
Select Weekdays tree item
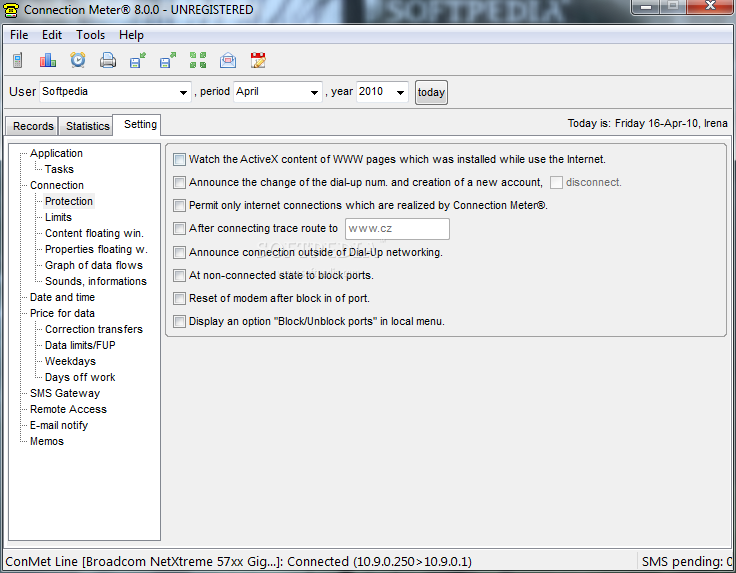tap(70, 361)
